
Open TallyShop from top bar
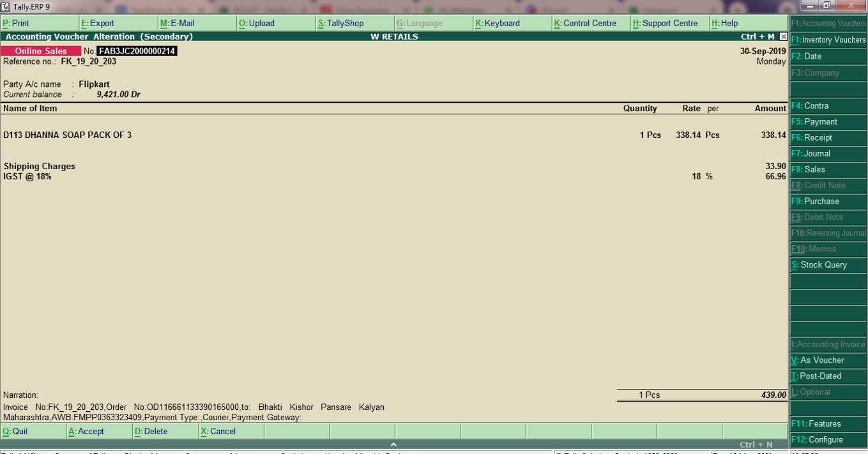(x=354, y=23)
